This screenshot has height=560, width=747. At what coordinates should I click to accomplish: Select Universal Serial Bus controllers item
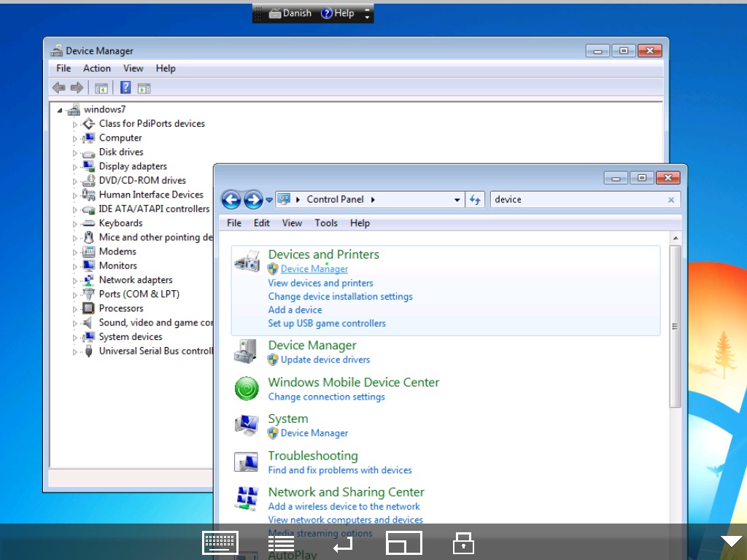(156, 351)
